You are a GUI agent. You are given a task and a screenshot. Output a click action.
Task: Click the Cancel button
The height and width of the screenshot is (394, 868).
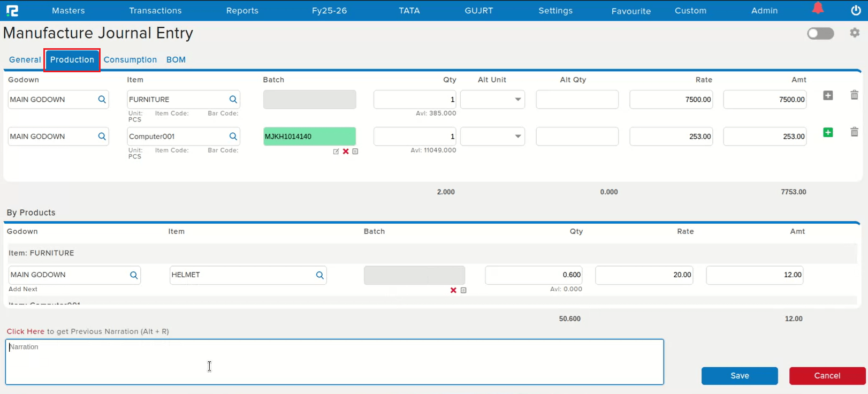827,376
